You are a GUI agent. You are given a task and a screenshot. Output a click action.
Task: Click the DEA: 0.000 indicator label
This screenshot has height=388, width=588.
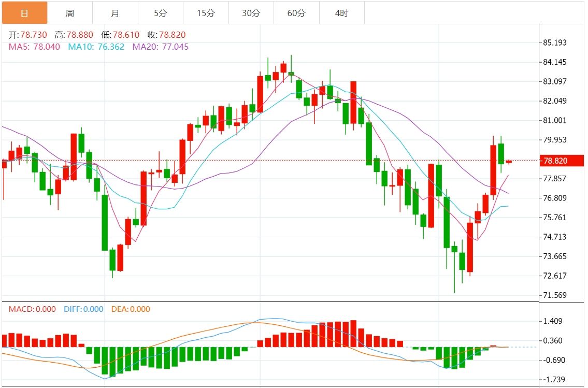tap(131, 309)
